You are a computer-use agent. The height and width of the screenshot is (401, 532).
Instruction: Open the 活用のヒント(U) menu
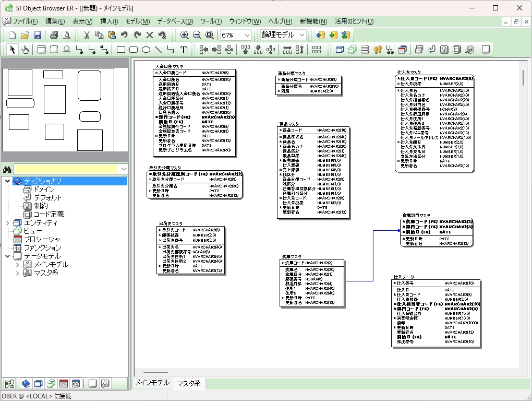[x=354, y=21]
